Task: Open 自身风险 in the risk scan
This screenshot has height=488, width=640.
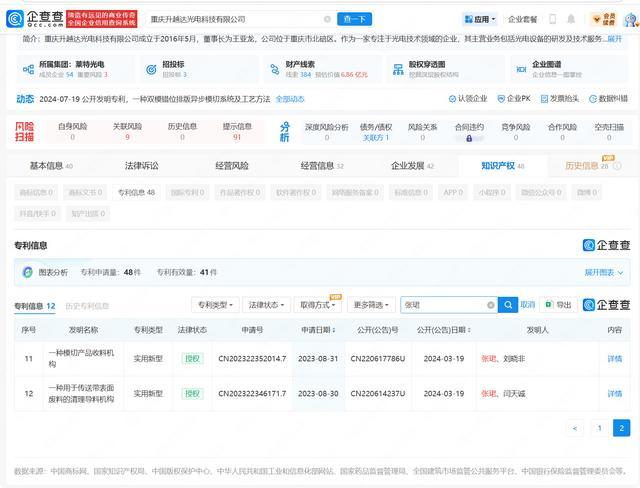Action: [73, 131]
